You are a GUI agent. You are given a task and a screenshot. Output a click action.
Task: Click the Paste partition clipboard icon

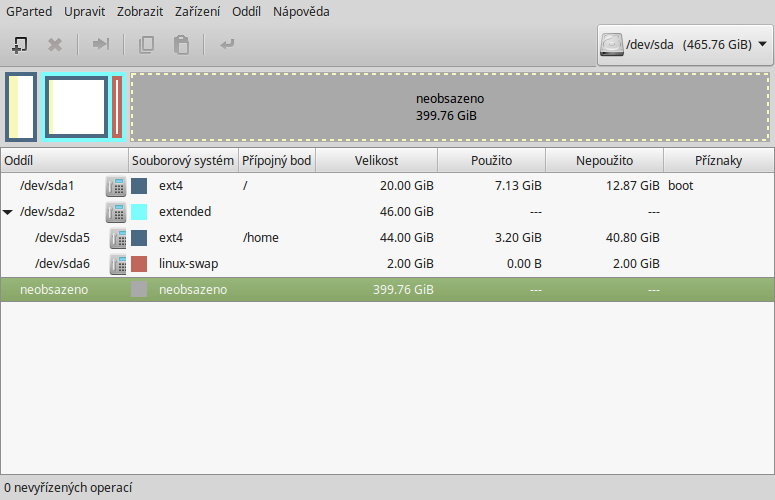coord(181,44)
